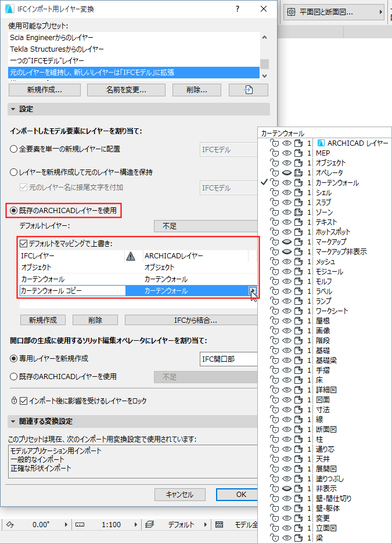392x544 pixels.
Task: Click the floor plan icon in 平面図と断面図 button
Action: 291,12
